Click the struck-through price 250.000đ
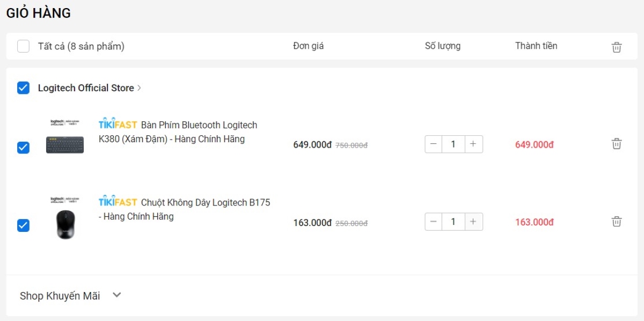The image size is (644, 321). 352,223
